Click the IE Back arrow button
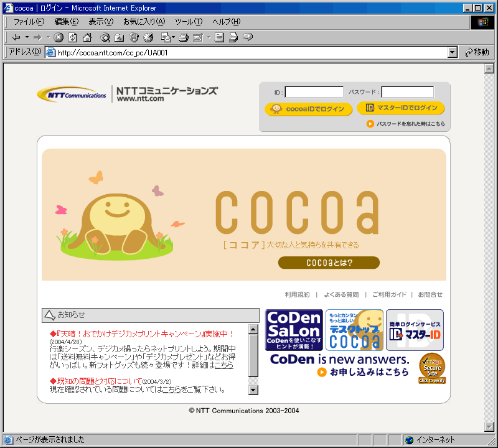This screenshot has height=448, width=498. click(x=16, y=37)
